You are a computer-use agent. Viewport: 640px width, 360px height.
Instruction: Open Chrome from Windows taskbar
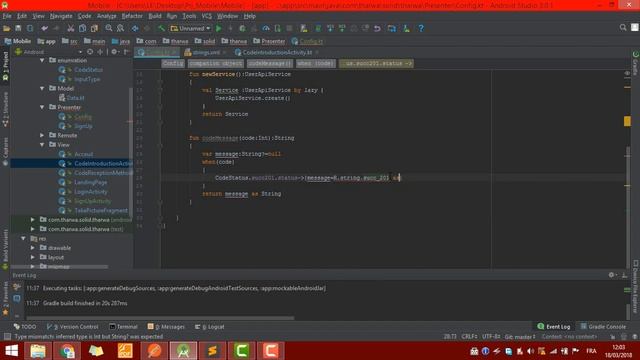[x=67, y=351]
